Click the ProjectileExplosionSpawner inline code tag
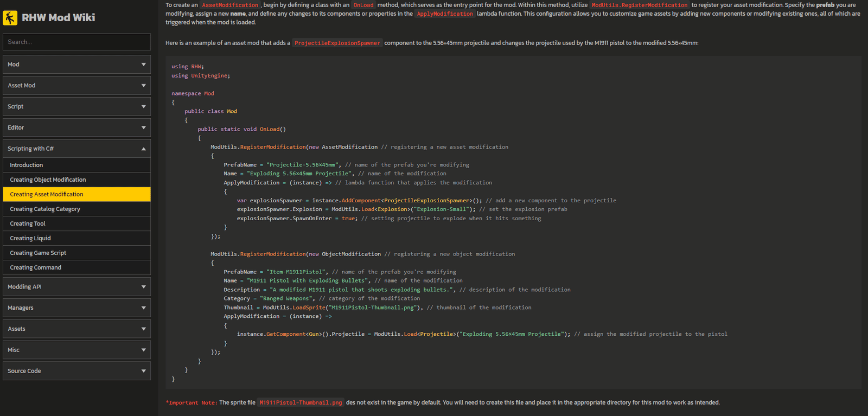Screen dimensions: 868x416 point(337,43)
